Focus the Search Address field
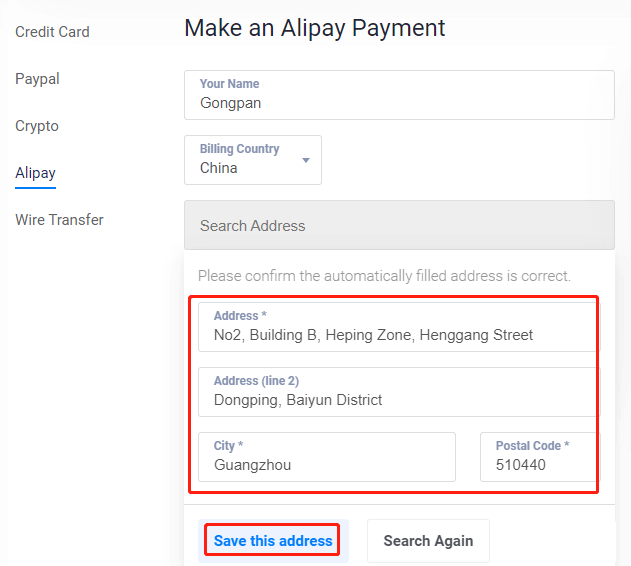This screenshot has width=631, height=566. pyautogui.click(x=399, y=226)
